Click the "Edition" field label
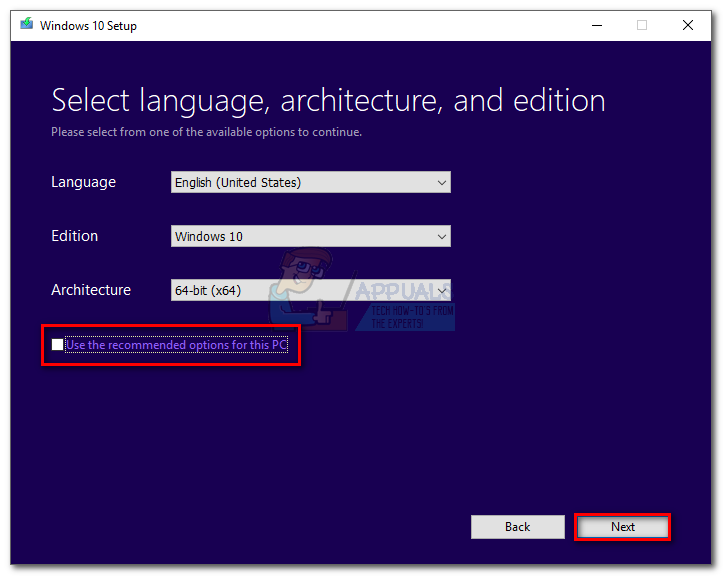This screenshot has width=723, height=576. (75, 236)
